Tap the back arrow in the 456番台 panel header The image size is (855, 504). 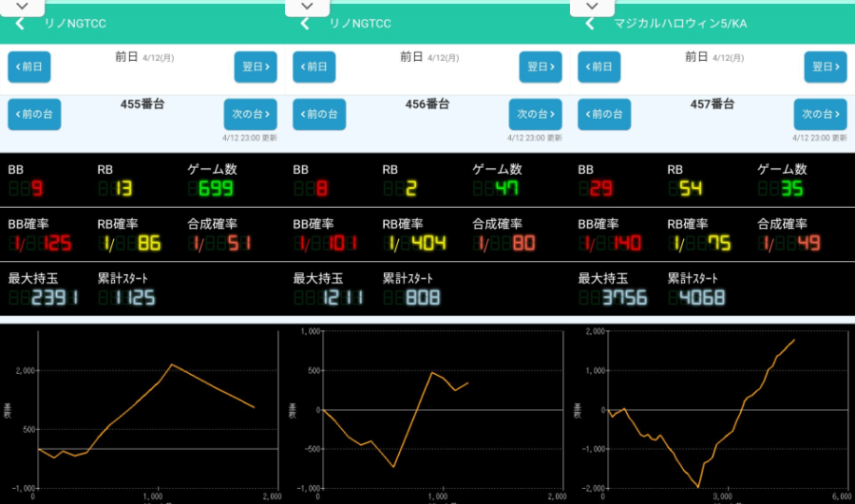[305, 23]
